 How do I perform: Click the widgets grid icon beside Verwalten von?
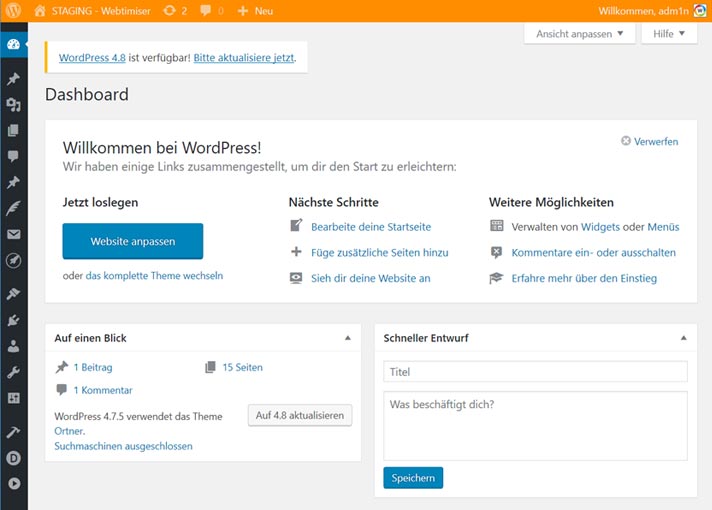point(497,226)
